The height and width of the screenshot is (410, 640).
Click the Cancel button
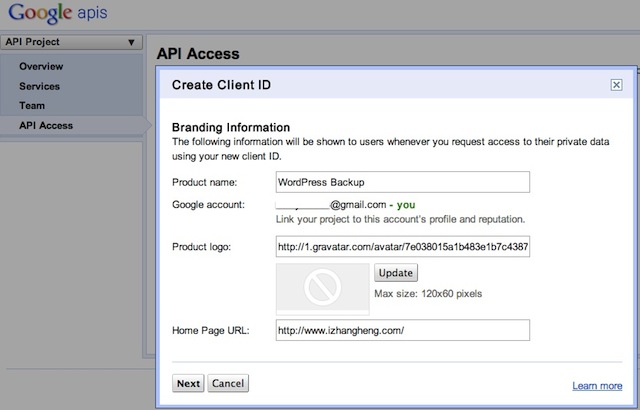228,383
